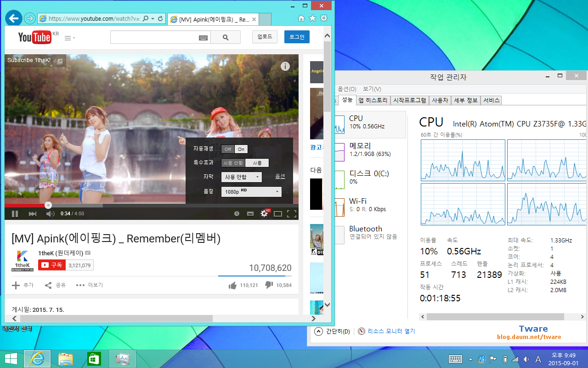Enter fullscreen video mode
Screen dimensions: 588x368
coord(291,213)
